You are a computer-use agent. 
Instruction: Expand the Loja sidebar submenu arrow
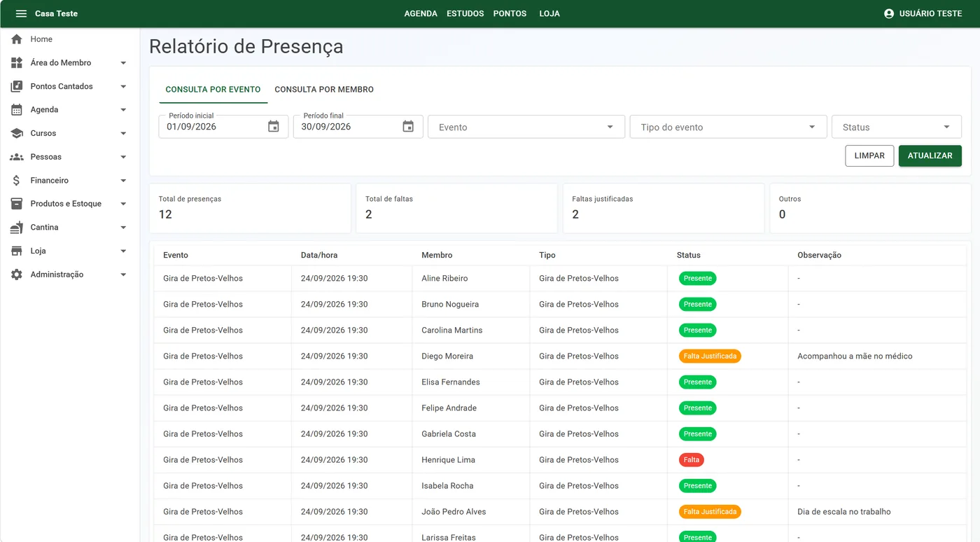tap(123, 251)
